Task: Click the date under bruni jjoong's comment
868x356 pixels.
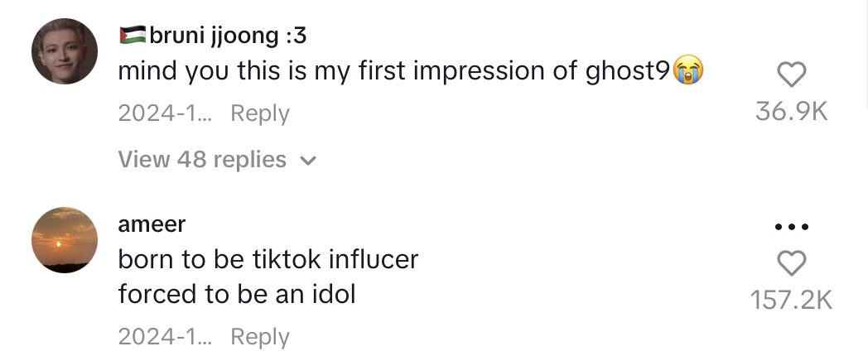Action: (x=165, y=113)
